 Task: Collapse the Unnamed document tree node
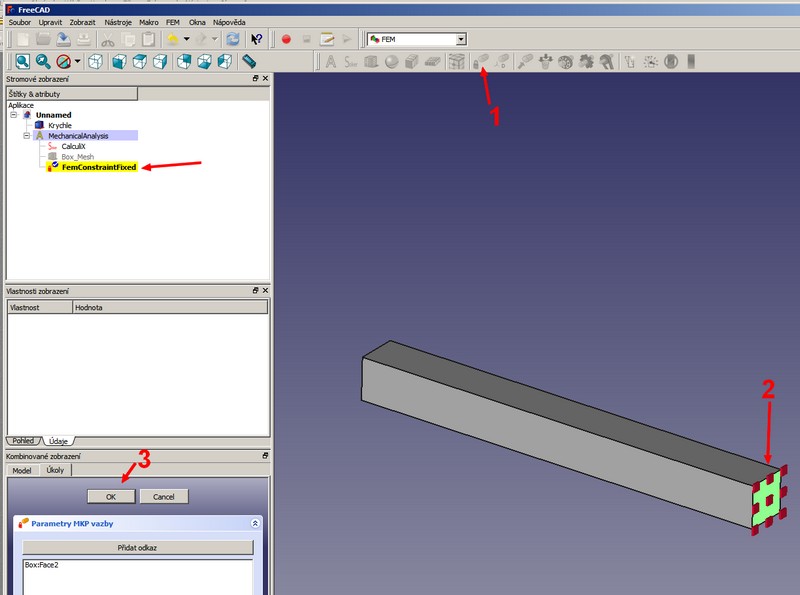click(x=14, y=115)
